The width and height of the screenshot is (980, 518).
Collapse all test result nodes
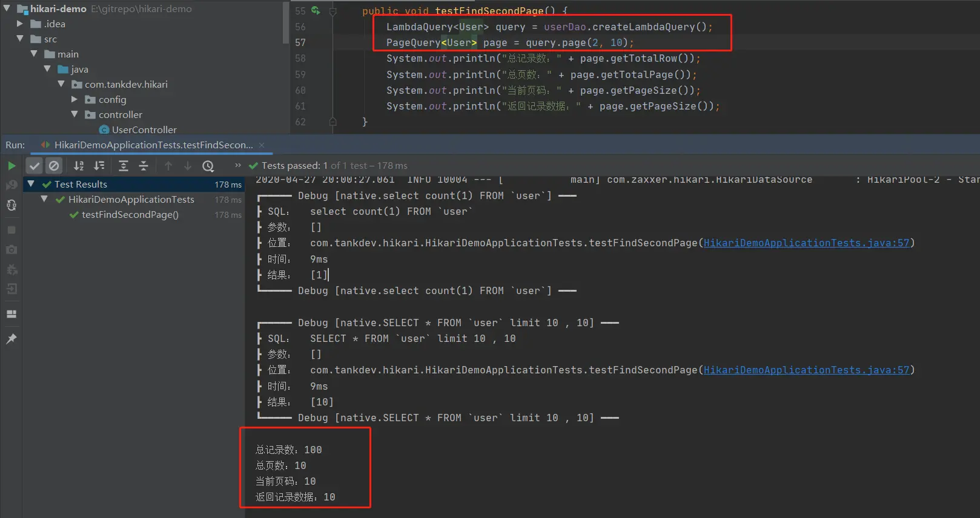pos(144,165)
